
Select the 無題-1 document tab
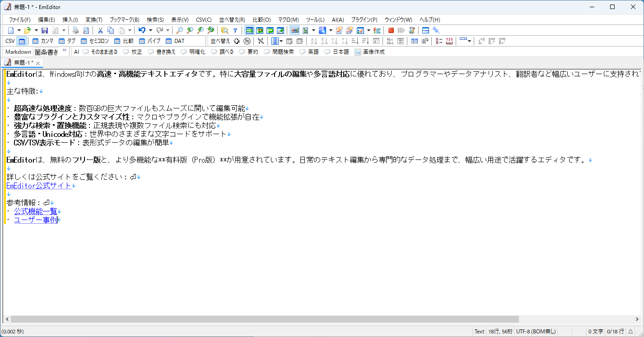pos(22,62)
